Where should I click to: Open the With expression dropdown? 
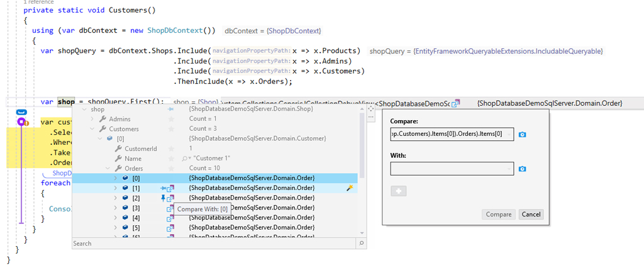coord(509,169)
